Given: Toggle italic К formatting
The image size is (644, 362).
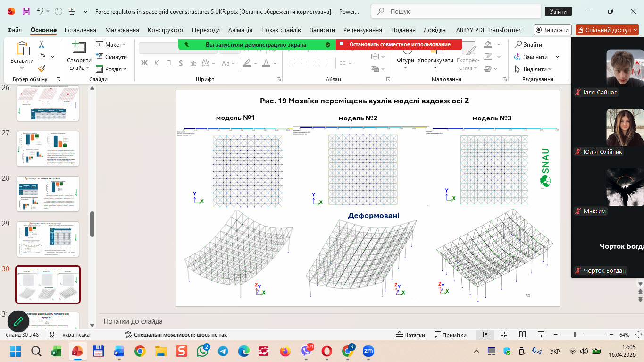Looking at the screenshot, I should pyautogui.click(x=157, y=63).
